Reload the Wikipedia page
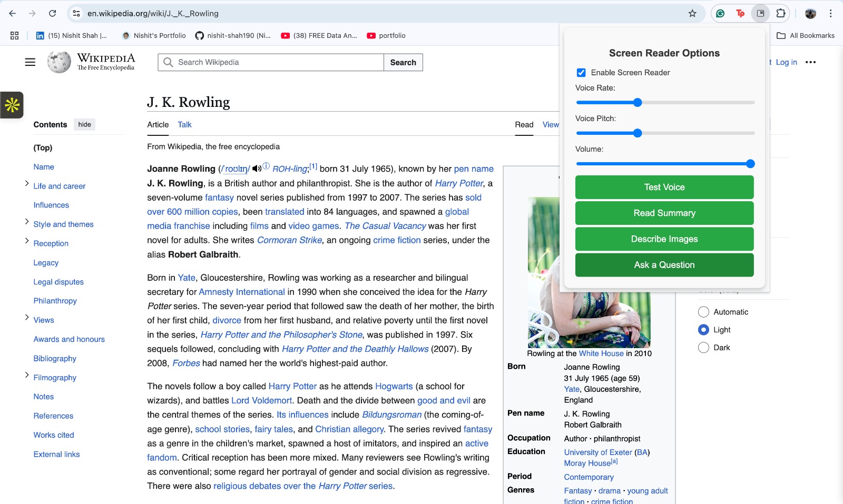 coord(52,13)
